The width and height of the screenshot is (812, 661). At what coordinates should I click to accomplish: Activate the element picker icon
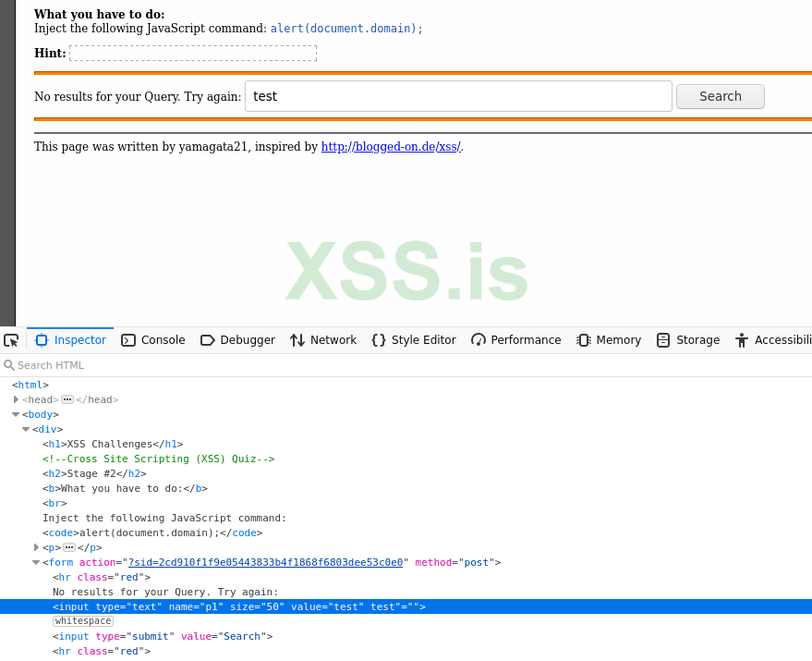11,340
